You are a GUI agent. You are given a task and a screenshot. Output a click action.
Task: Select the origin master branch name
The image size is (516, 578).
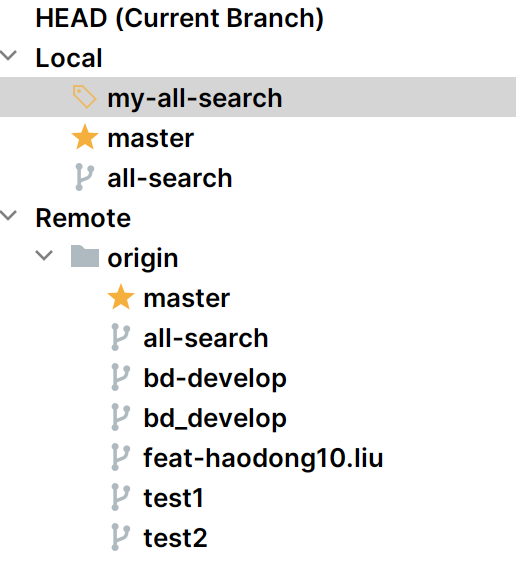[186, 298]
